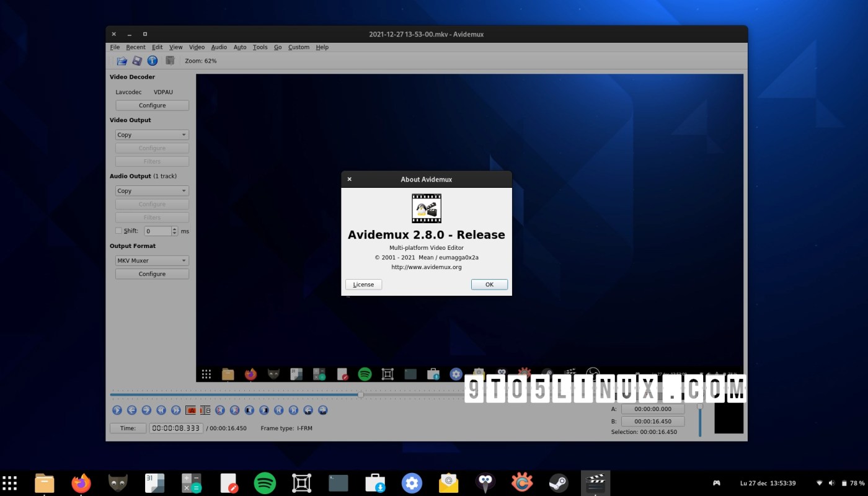Image resolution: width=868 pixels, height=496 pixels.
Task: Open the Audio Output Copy dropdown
Action: (x=152, y=191)
